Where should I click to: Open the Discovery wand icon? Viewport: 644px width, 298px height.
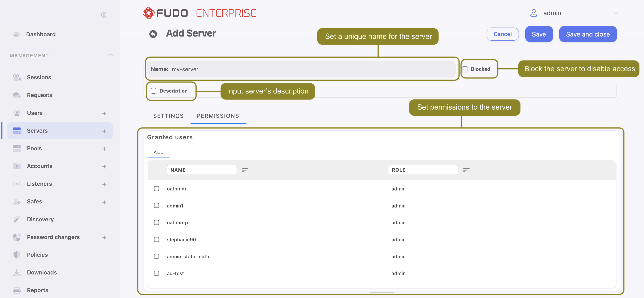pos(17,219)
